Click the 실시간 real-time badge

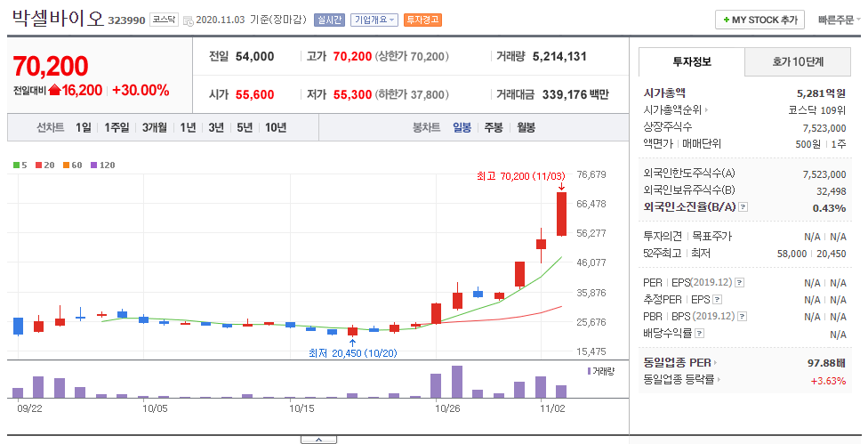click(329, 20)
